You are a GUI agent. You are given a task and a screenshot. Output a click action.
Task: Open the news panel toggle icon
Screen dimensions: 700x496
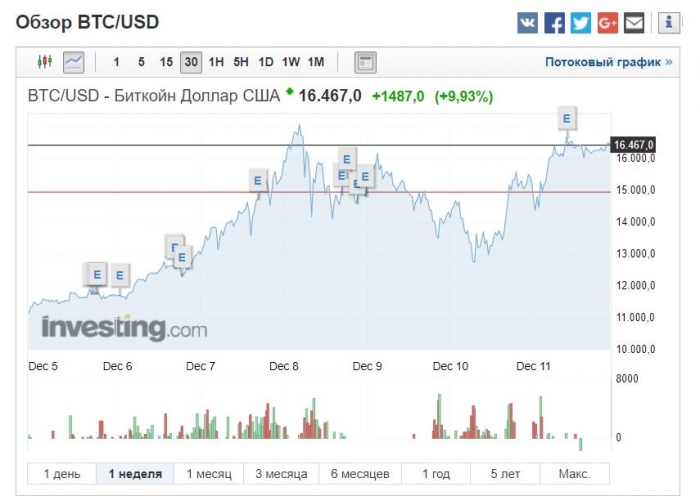tap(366, 62)
